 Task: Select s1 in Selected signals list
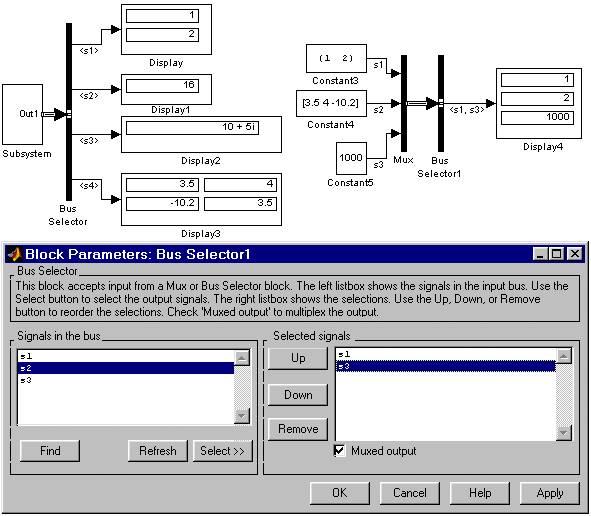446,354
